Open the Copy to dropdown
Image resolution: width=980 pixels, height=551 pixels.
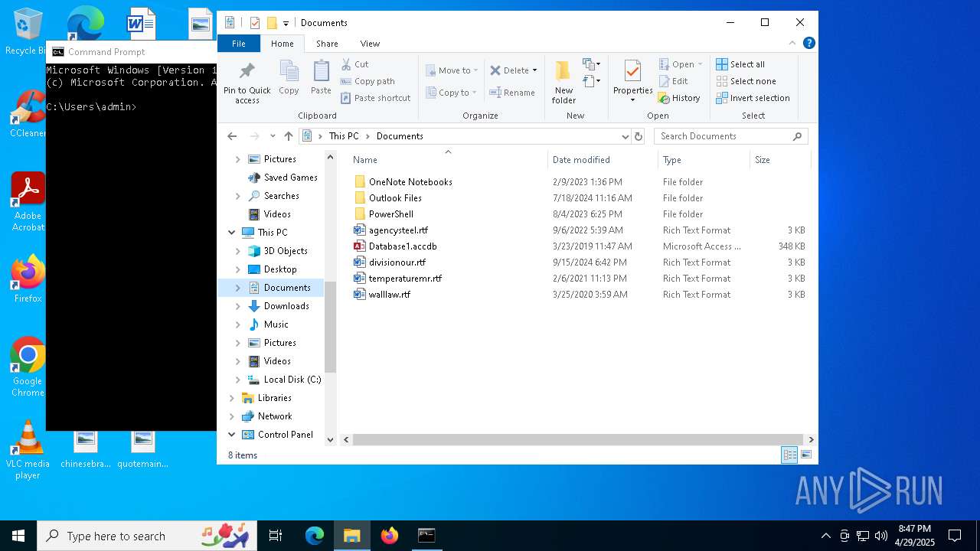pos(452,93)
